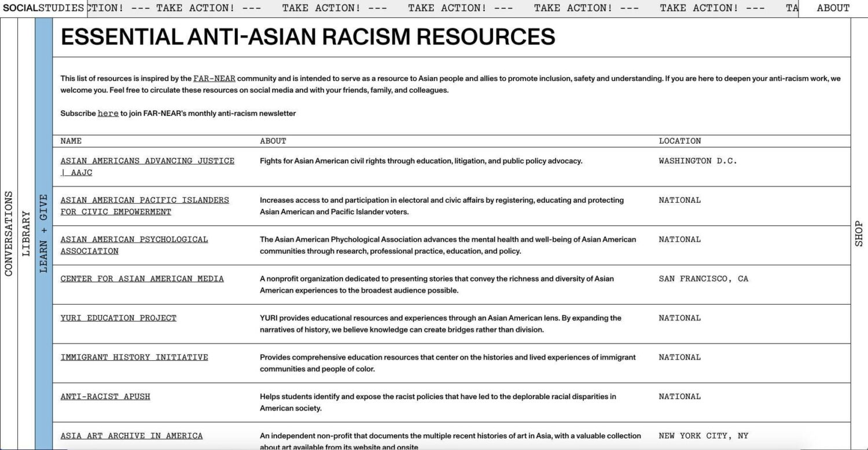Click NATIONAL location in Psychological Association row
868x450 pixels.
coord(680,239)
